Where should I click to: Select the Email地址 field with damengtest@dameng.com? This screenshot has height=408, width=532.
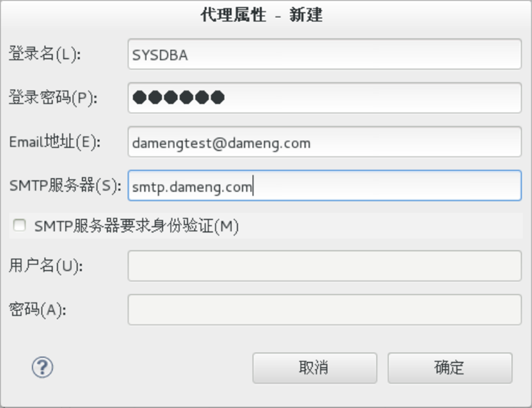click(x=325, y=142)
